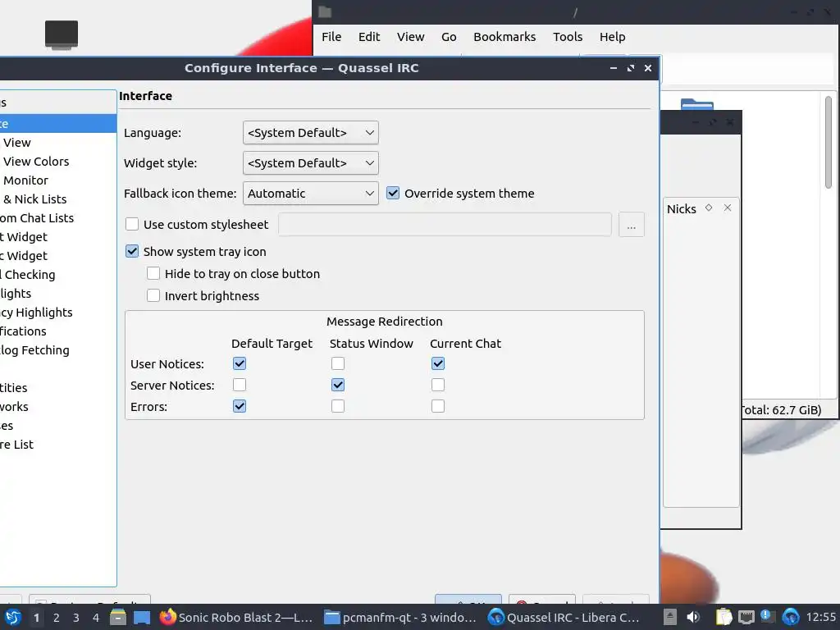Image resolution: width=840 pixels, height=630 pixels.
Task: Click the "Nicks" dock title
Action: [x=682, y=208]
